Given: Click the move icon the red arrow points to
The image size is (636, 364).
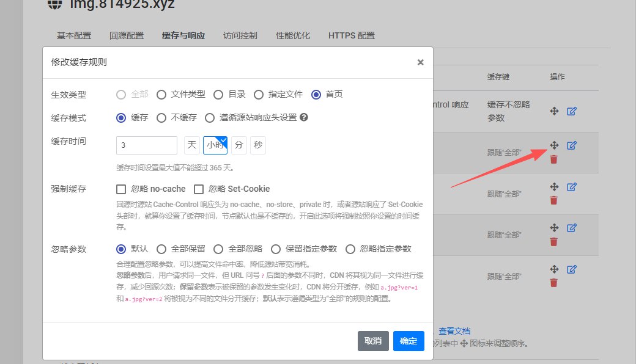Looking at the screenshot, I should (x=554, y=145).
